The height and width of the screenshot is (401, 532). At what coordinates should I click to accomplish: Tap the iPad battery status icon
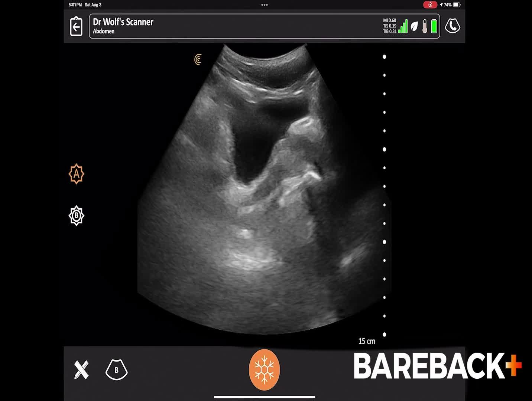(x=457, y=5)
